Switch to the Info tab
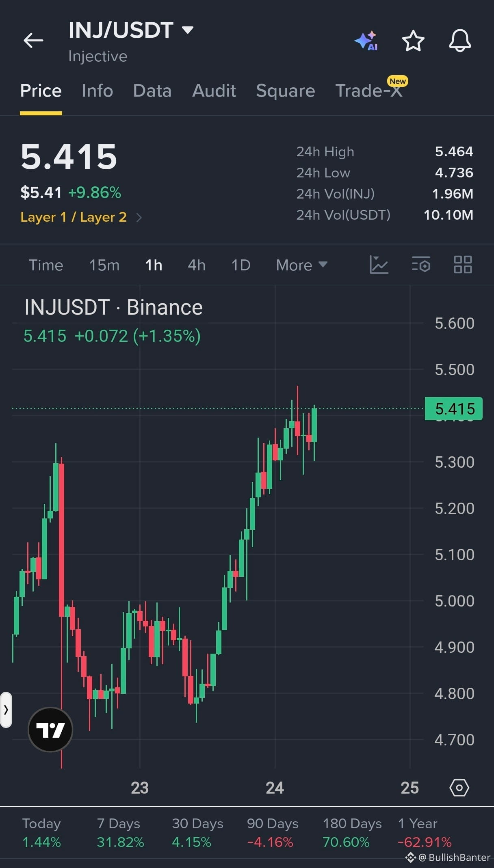 97,91
